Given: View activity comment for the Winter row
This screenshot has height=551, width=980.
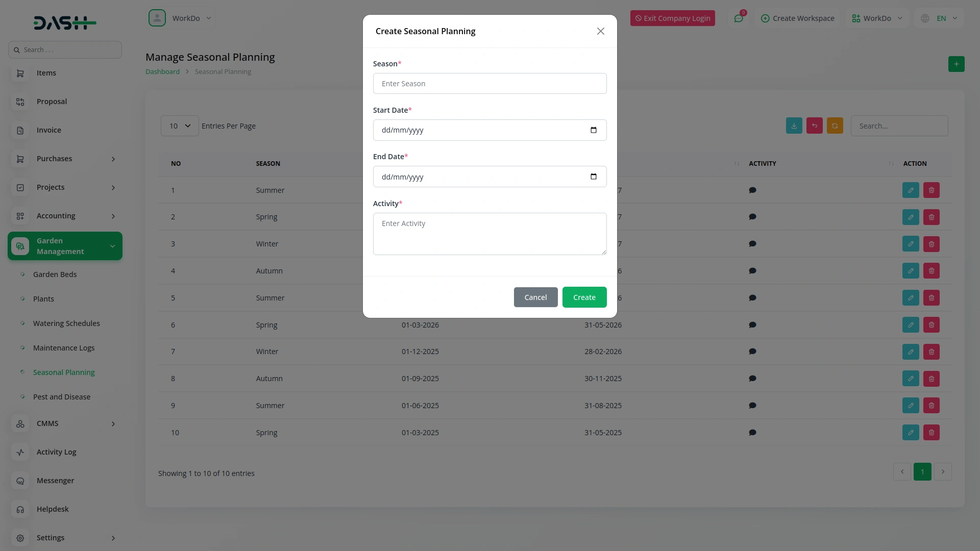Looking at the screenshot, I should click(x=752, y=243).
